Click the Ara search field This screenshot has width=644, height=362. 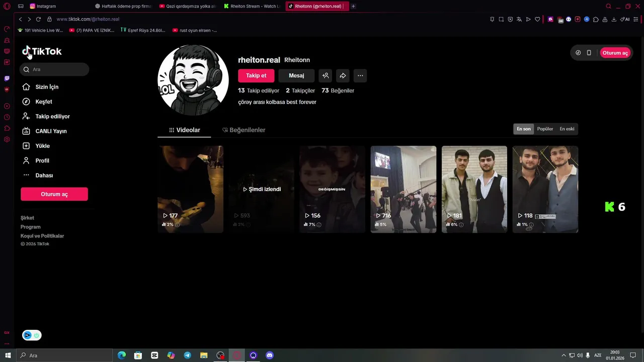coord(54,69)
